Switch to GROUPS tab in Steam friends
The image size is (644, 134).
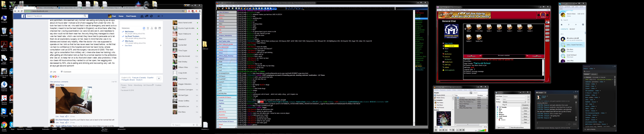[594, 74]
